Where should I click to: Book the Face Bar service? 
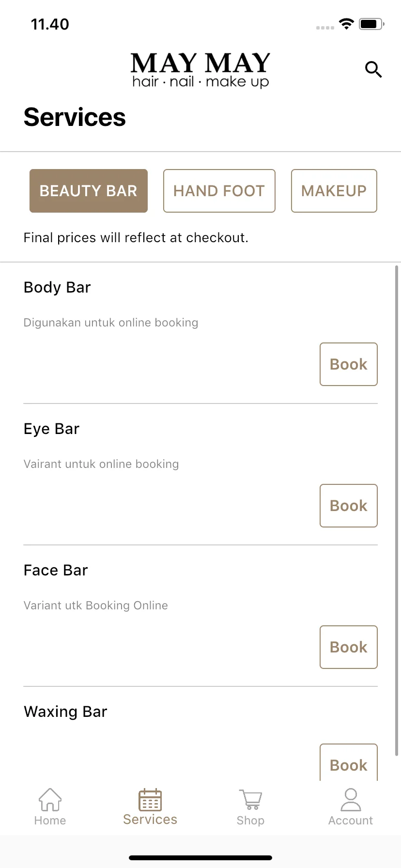tap(349, 647)
